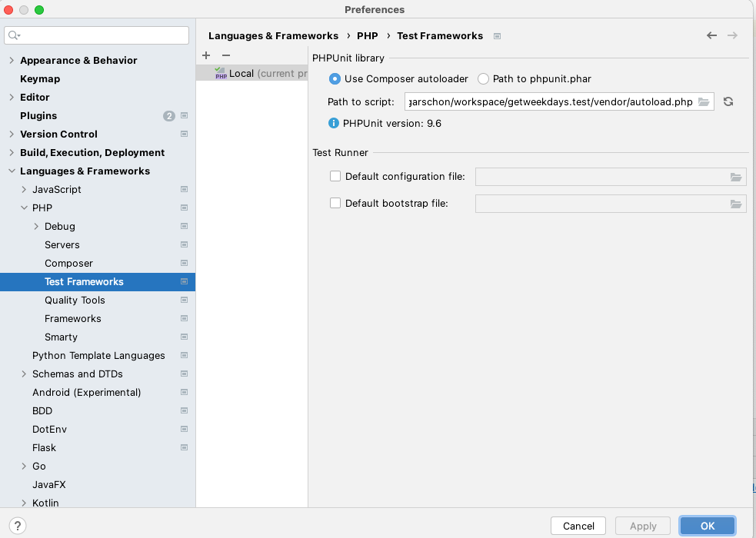Click Languages & Frameworks breadcrumb

[x=273, y=36]
